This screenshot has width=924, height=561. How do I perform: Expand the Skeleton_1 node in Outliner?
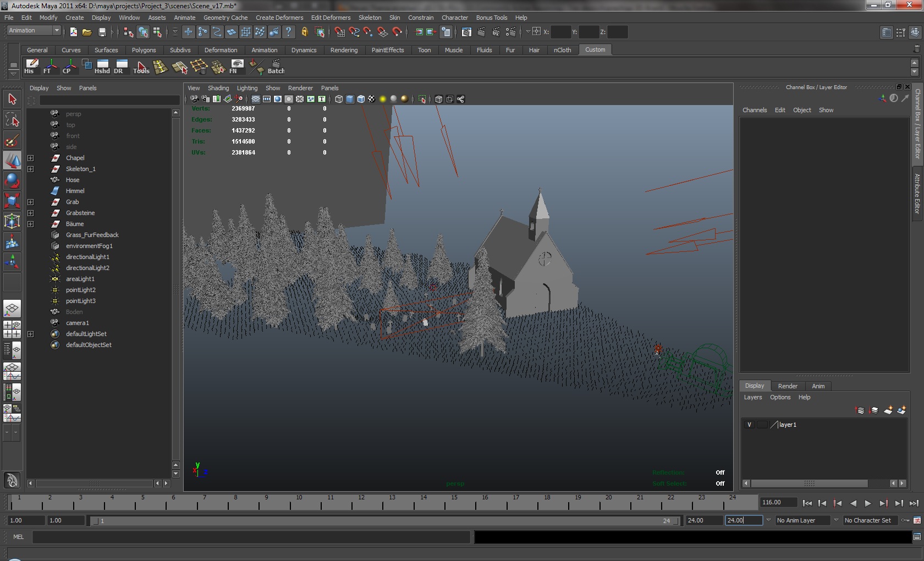31,169
